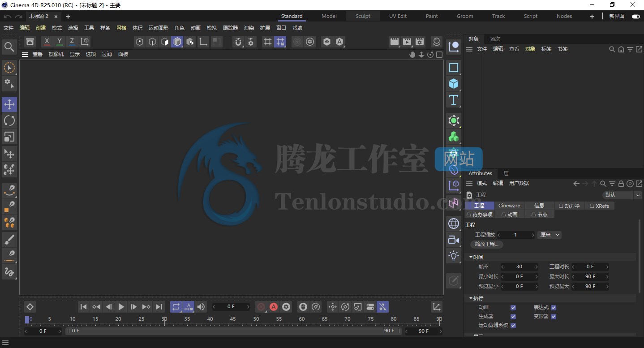Viewport: 644px width, 348px height.
Task: Open the 默认 layout dropdown
Action: coord(622,195)
